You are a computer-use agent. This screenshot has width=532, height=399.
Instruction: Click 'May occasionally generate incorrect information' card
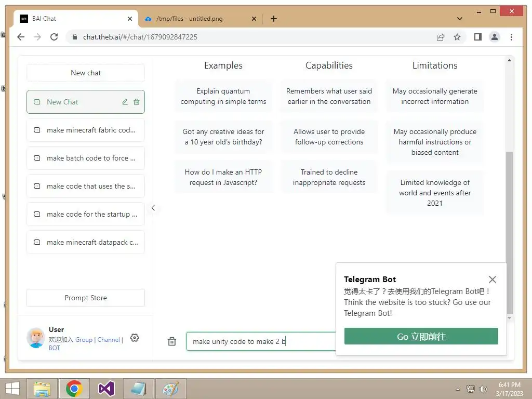coord(435,96)
